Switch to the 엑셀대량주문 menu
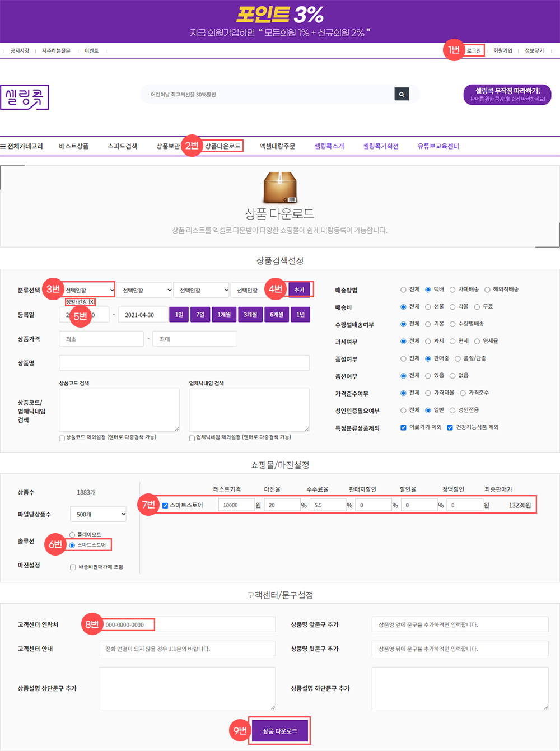The image size is (560, 751). (279, 146)
